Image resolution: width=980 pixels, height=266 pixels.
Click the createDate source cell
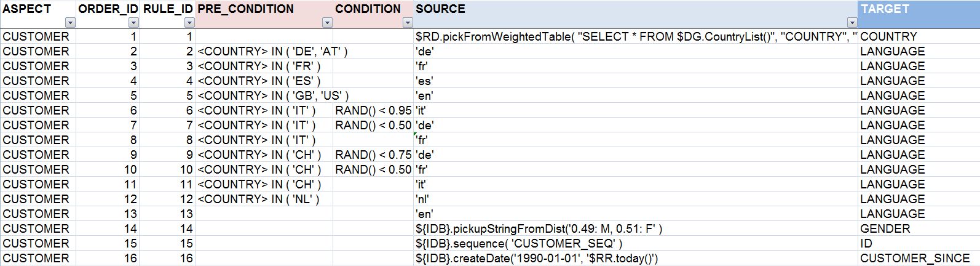pos(636,258)
